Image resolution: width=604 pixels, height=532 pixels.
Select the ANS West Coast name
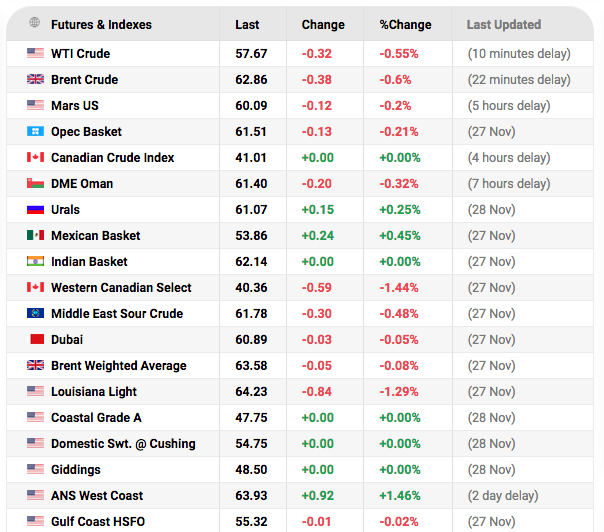coord(97,495)
